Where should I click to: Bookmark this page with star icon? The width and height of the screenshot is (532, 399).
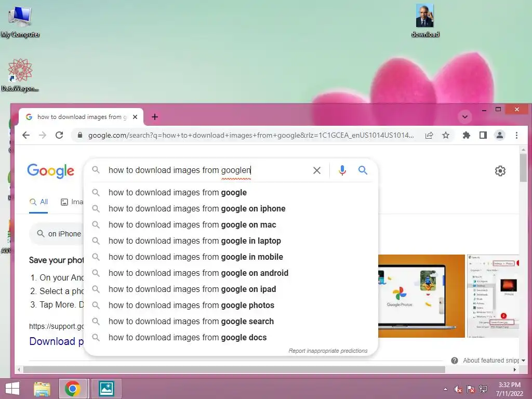coord(446,136)
